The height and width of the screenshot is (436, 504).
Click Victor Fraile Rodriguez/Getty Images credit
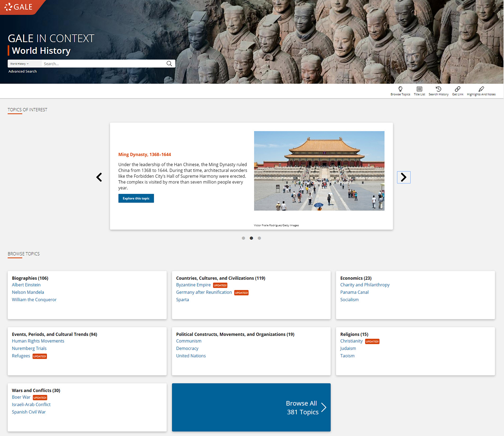click(276, 225)
